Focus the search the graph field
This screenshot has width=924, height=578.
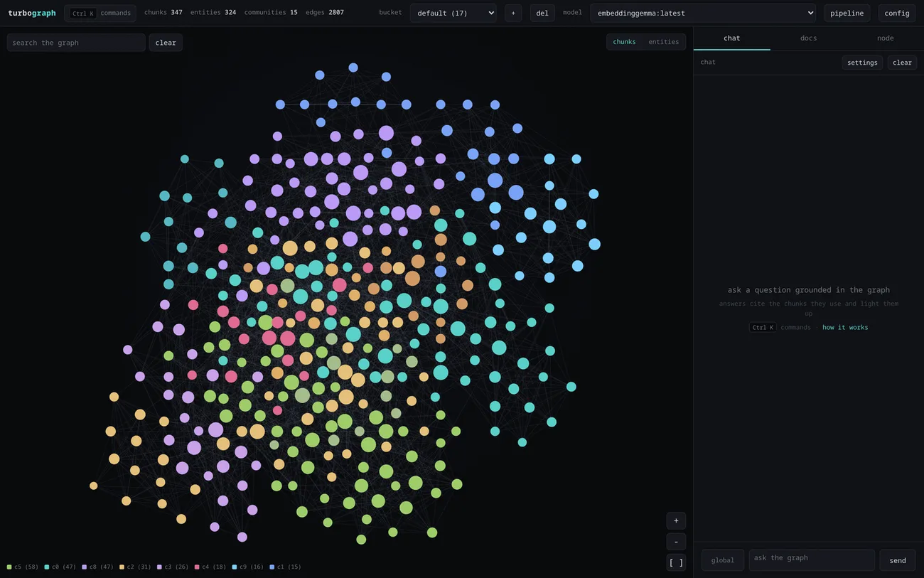coord(76,43)
